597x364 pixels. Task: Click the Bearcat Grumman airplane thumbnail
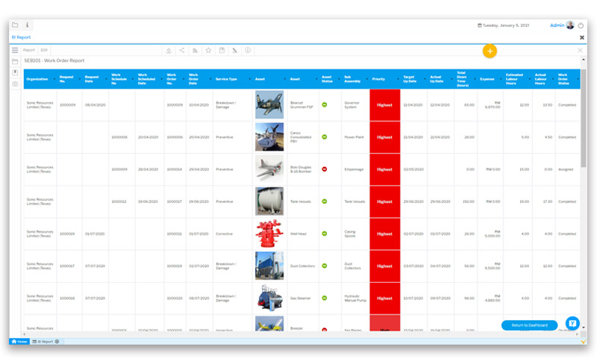(x=269, y=104)
